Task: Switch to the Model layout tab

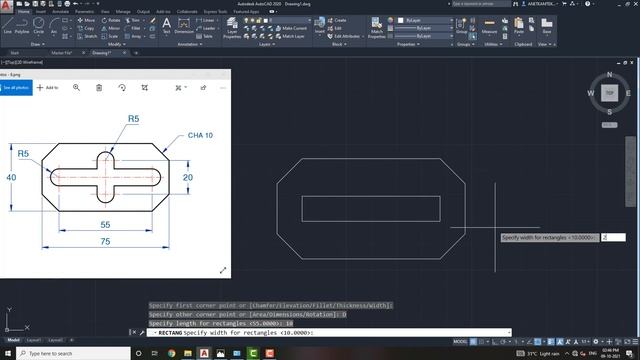Action: [13, 340]
